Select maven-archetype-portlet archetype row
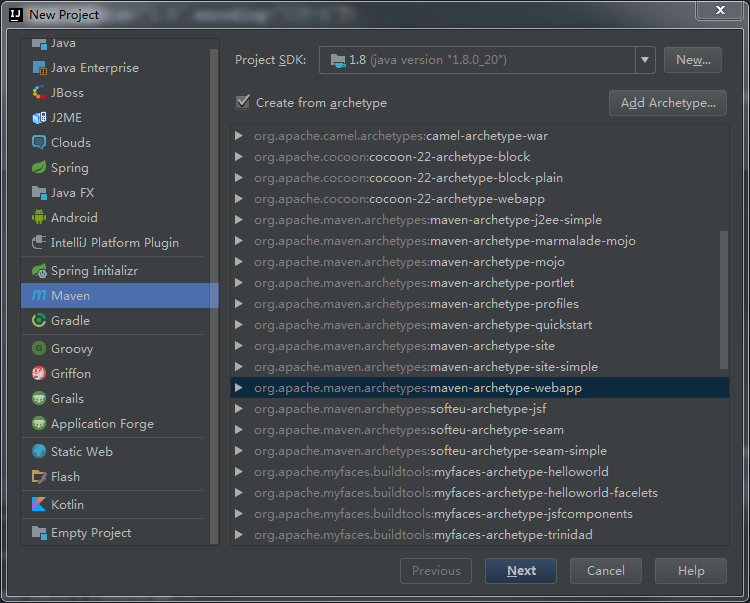The image size is (750, 603). [480, 283]
